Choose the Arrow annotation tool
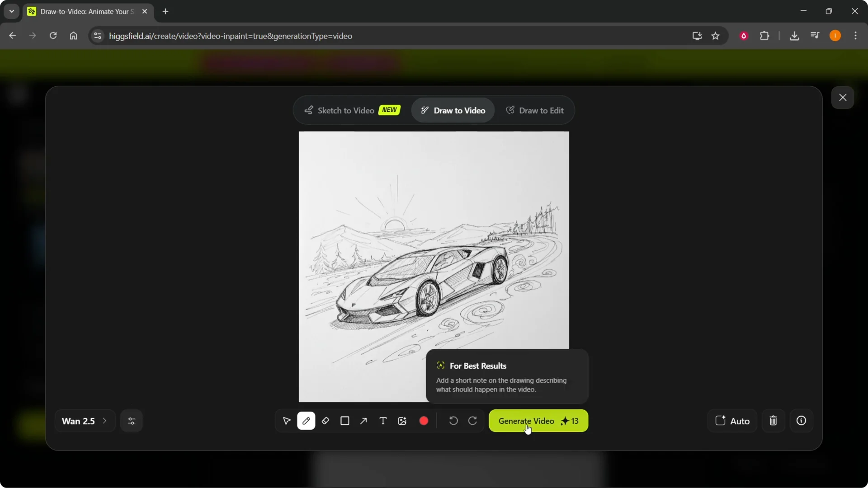 coord(363,421)
